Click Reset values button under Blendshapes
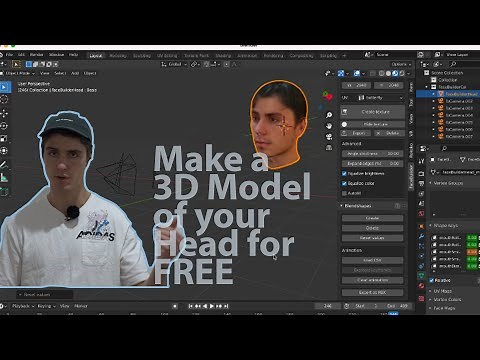The image size is (480, 360). click(x=372, y=238)
